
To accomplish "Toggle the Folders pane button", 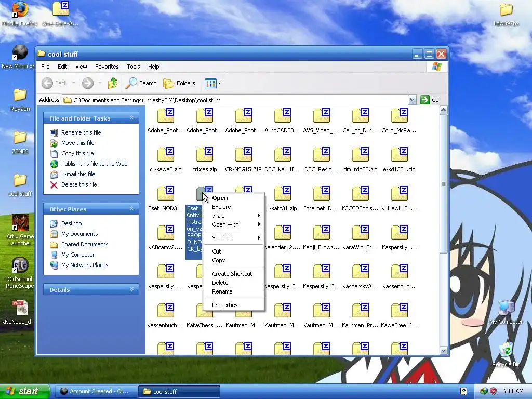I will pyautogui.click(x=179, y=83).
